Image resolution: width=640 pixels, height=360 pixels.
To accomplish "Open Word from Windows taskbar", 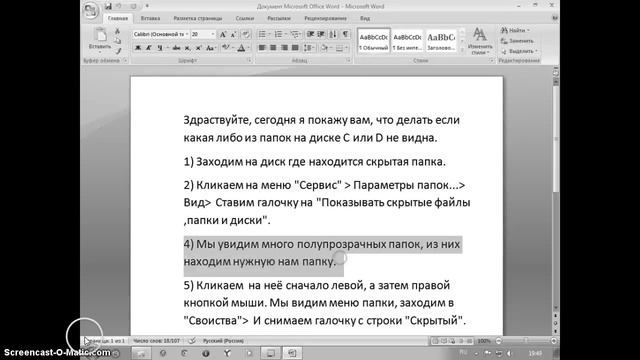I will [292, 353].
